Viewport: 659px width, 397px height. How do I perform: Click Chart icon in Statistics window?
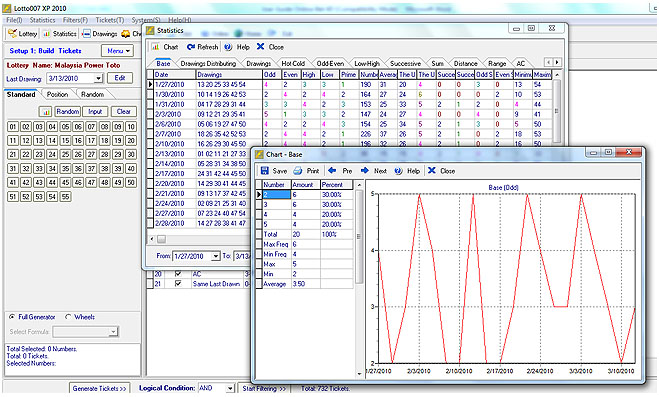[165, 47]
